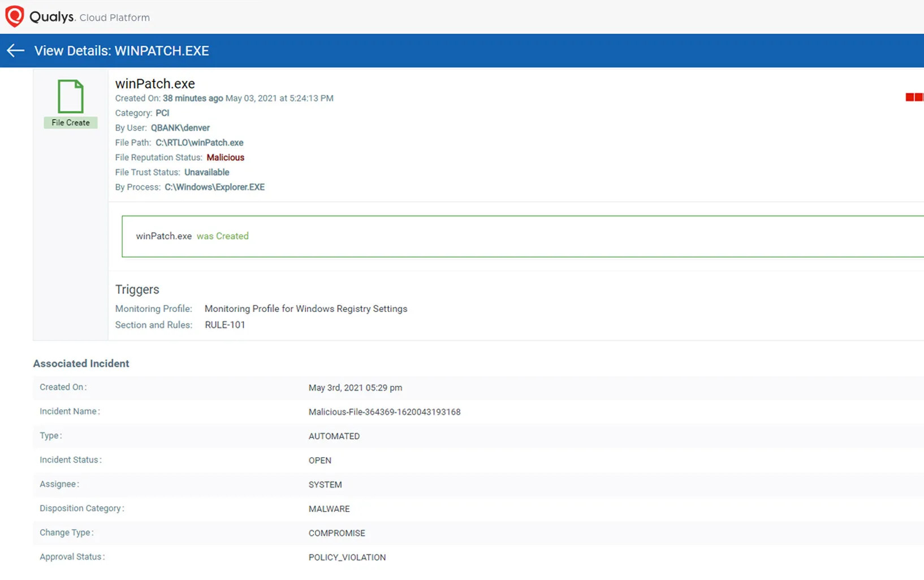Select the green File Create document icon
Viewport: 924px width, 580px height.
coord(70,96)
